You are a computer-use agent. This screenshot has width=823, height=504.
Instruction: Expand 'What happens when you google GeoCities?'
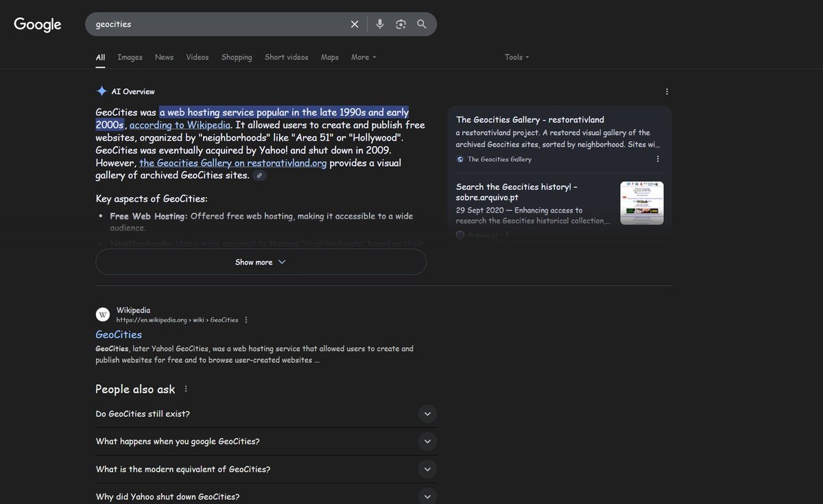click(x=266, y=442)
